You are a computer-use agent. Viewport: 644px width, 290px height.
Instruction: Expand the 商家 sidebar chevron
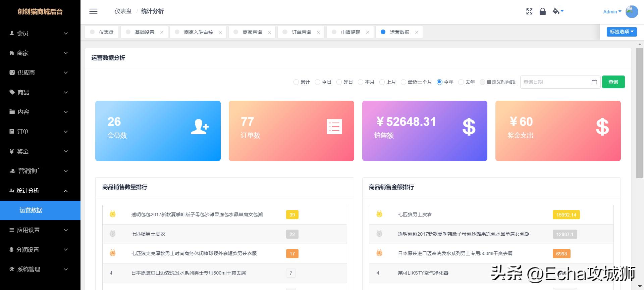click(x=66, y=53)
